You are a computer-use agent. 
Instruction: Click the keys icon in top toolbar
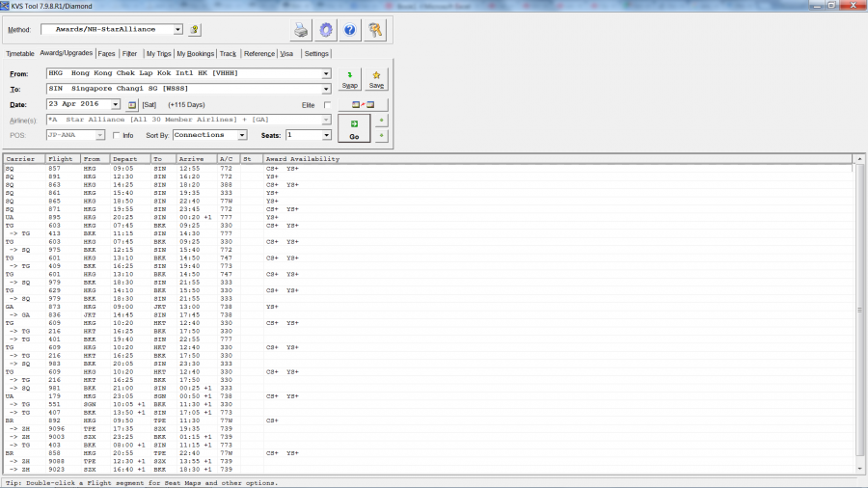point(376,31)
